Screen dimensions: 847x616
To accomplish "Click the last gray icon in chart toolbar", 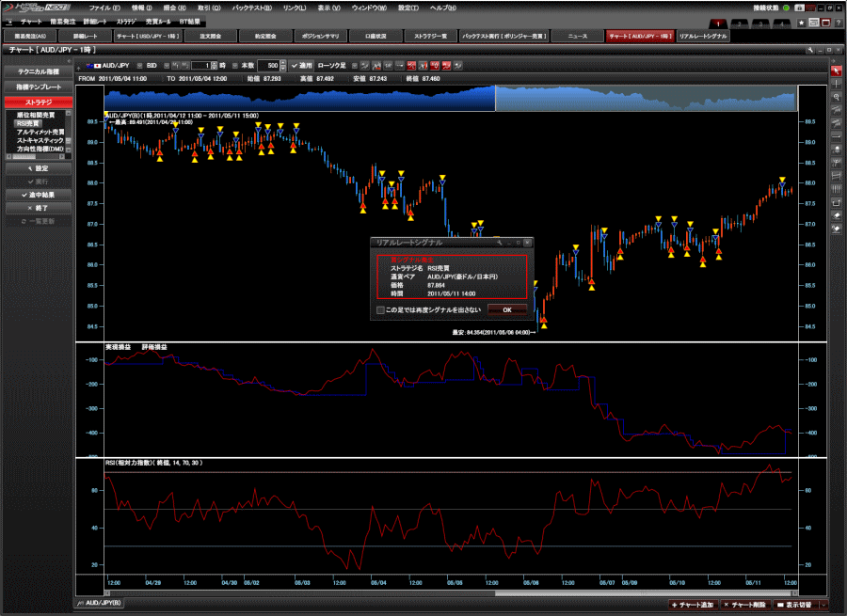I will (x=458, y=65).
